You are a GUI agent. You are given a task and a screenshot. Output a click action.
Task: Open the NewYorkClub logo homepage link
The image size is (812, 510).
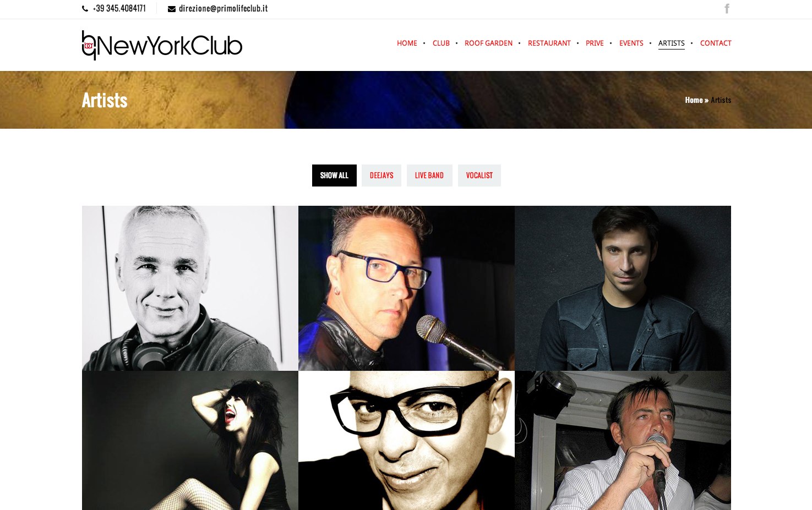162,45
